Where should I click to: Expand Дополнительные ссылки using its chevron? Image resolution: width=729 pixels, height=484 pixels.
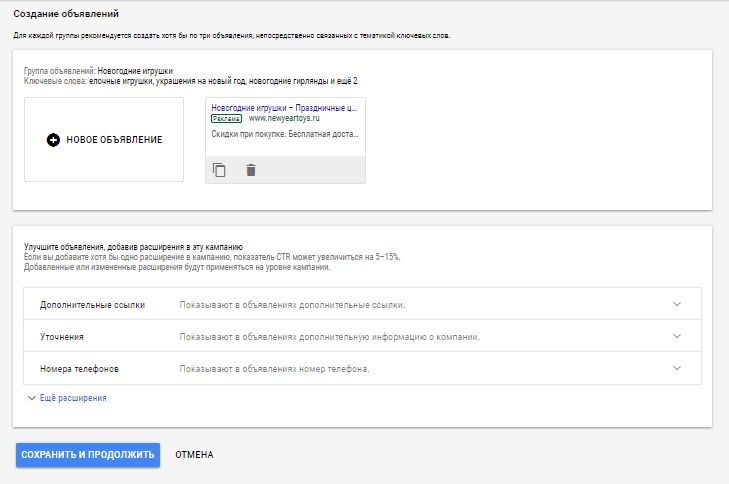(677, 304)
